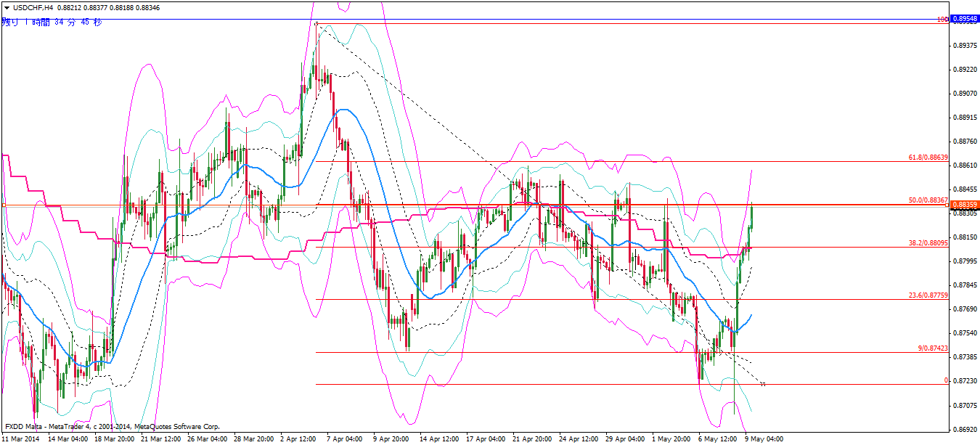Click the 18 Mar 20:00 time axis label
The image size is (980, 445).
114,438
